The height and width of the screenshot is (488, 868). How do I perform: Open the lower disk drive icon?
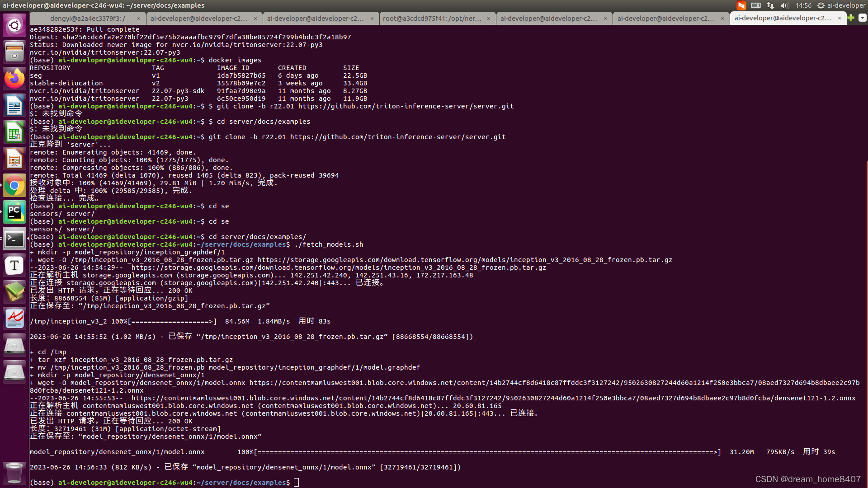tap(14, 372)
